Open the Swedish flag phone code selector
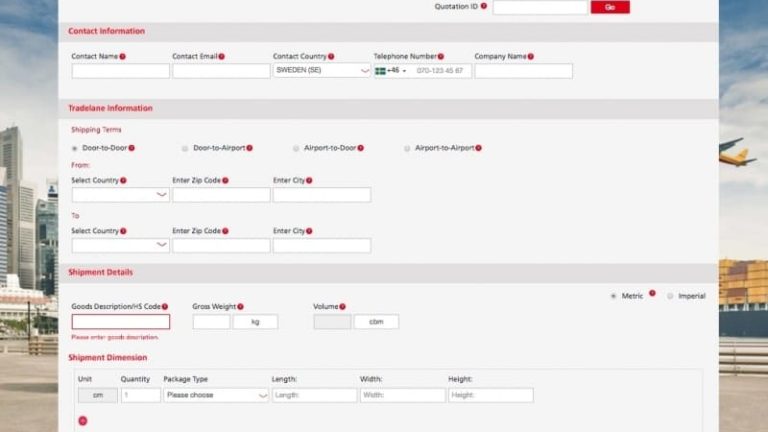 388,71
